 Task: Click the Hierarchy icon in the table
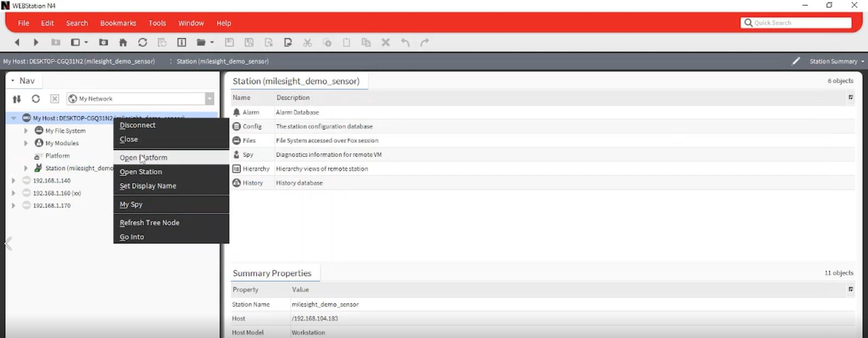click(237, 169)
